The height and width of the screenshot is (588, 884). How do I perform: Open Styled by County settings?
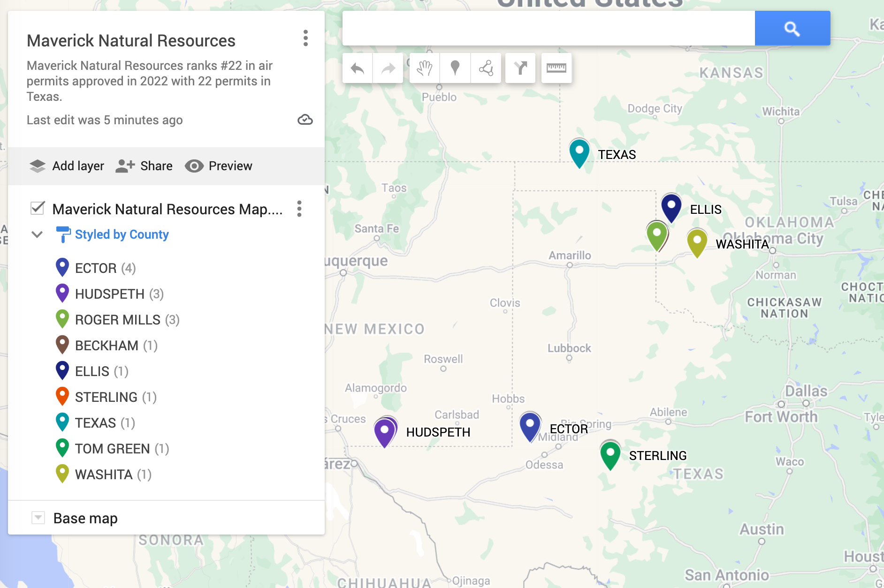pos(122,234)
